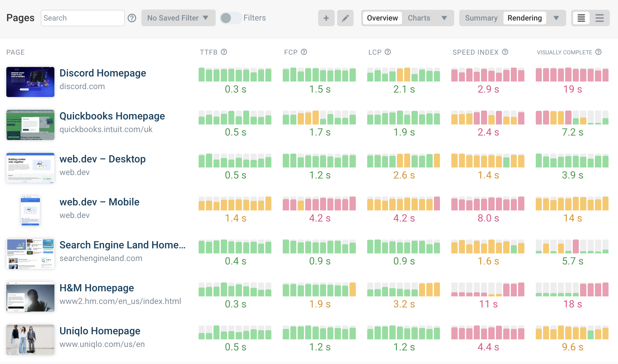The width and height of the screenshot is (618, 364).
Task: Click Discord's TTFB bar chart
Action: (235, 75)
